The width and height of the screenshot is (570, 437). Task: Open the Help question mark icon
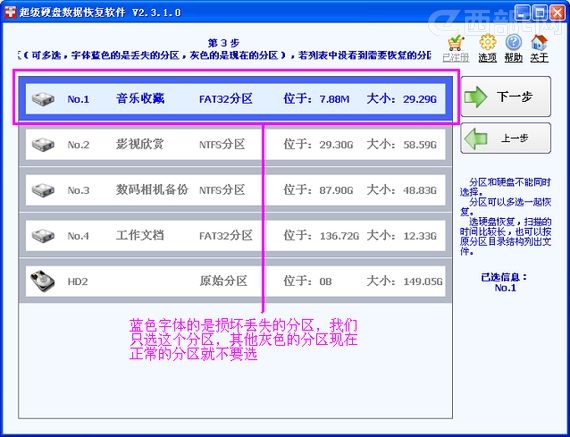coord(513,43)
